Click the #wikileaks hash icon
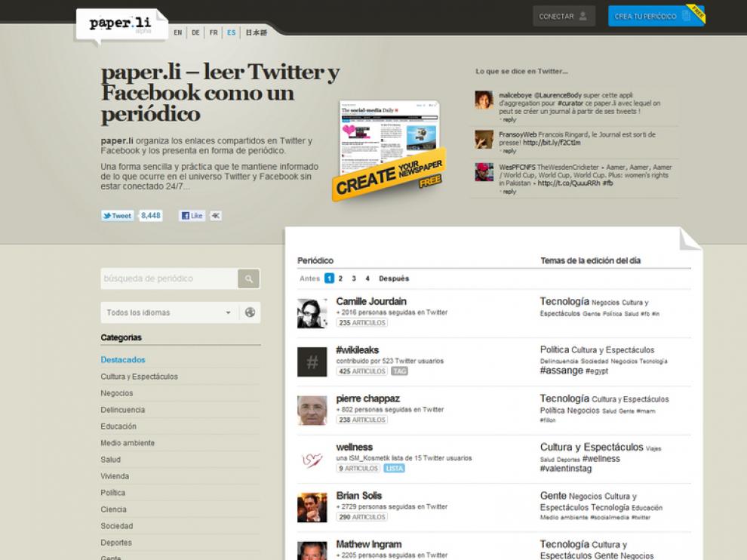 coord(312,362)
